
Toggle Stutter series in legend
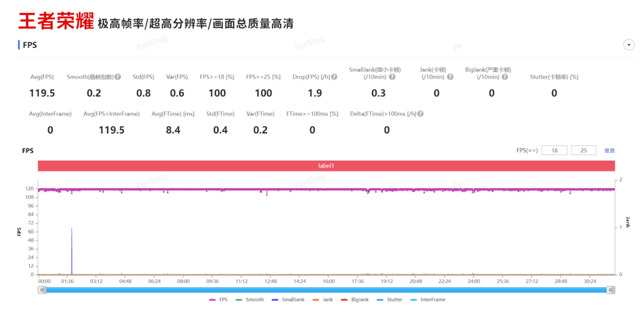[391, 300]
